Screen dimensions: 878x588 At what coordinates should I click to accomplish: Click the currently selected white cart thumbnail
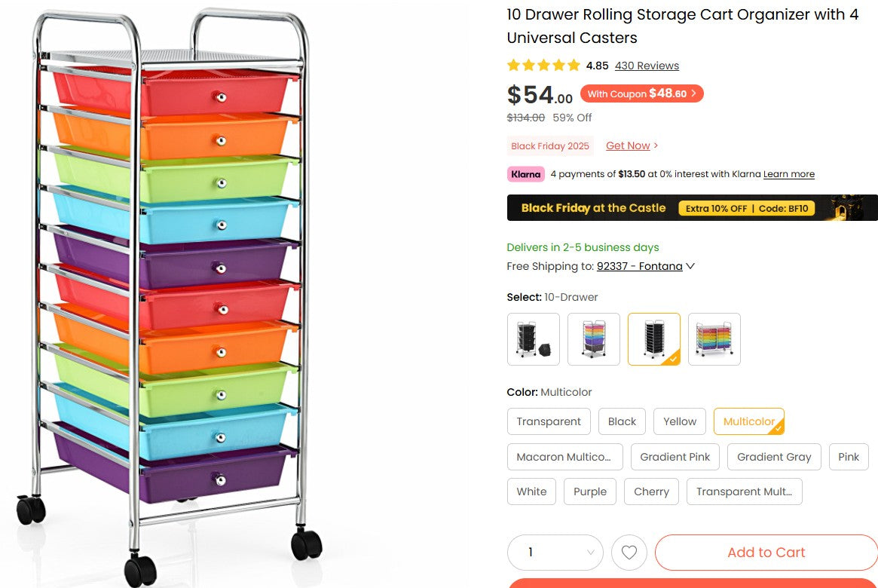(x=653, y=338)
